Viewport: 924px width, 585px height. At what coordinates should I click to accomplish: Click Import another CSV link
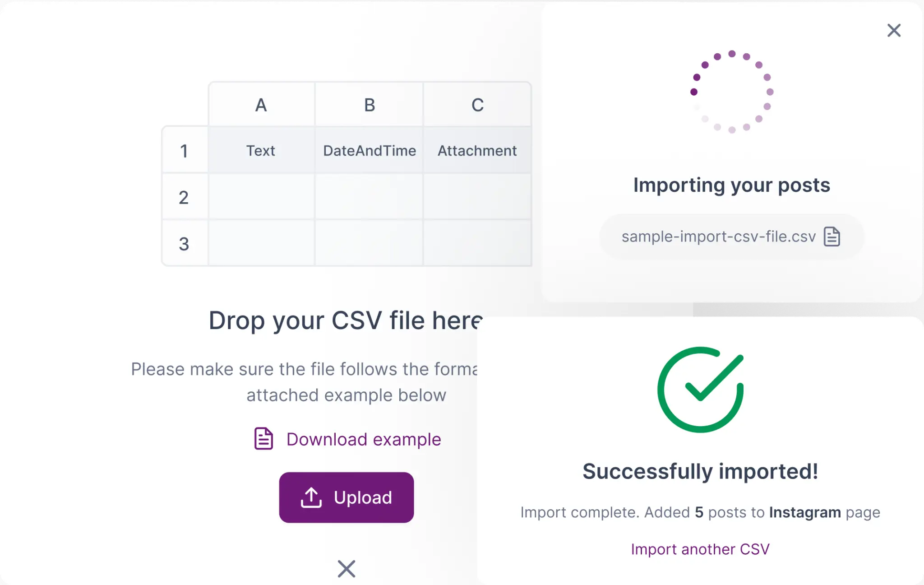(x=700, y=549)
